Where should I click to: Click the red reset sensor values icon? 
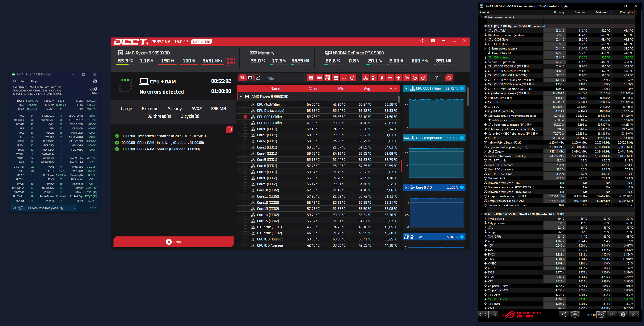pos(449,78)
